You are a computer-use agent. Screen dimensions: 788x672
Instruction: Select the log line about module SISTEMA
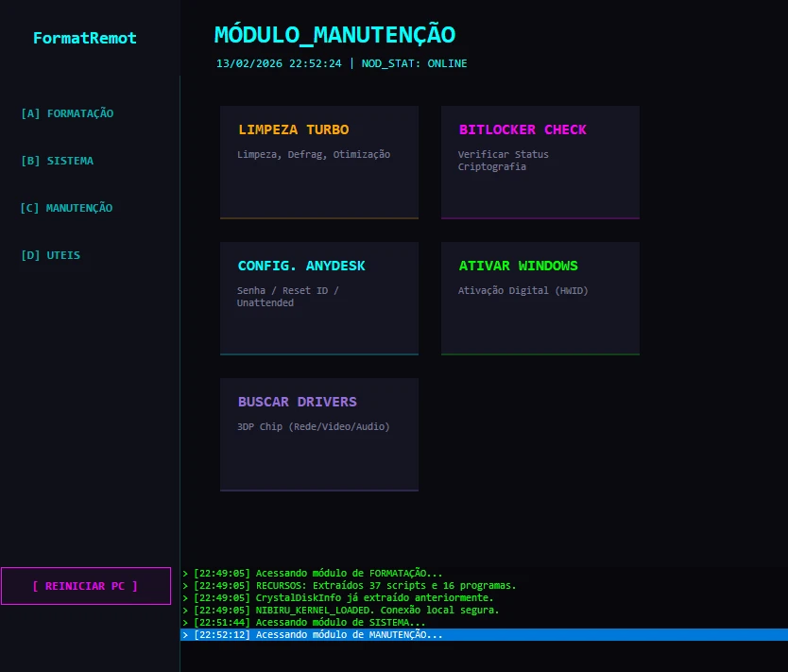click(309, 623)
